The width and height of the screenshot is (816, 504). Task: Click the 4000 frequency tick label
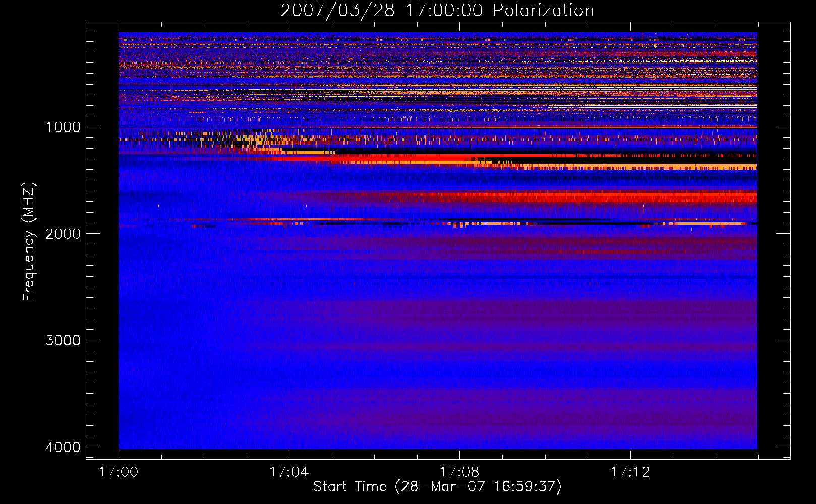[64, 447]
